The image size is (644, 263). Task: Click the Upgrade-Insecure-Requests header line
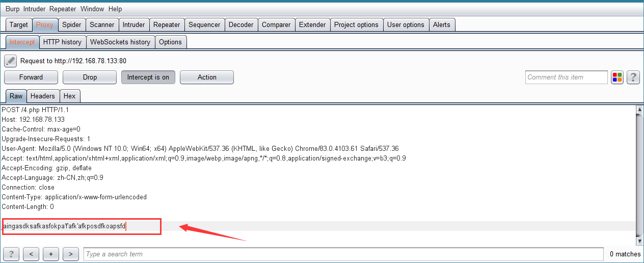[46, 139]
